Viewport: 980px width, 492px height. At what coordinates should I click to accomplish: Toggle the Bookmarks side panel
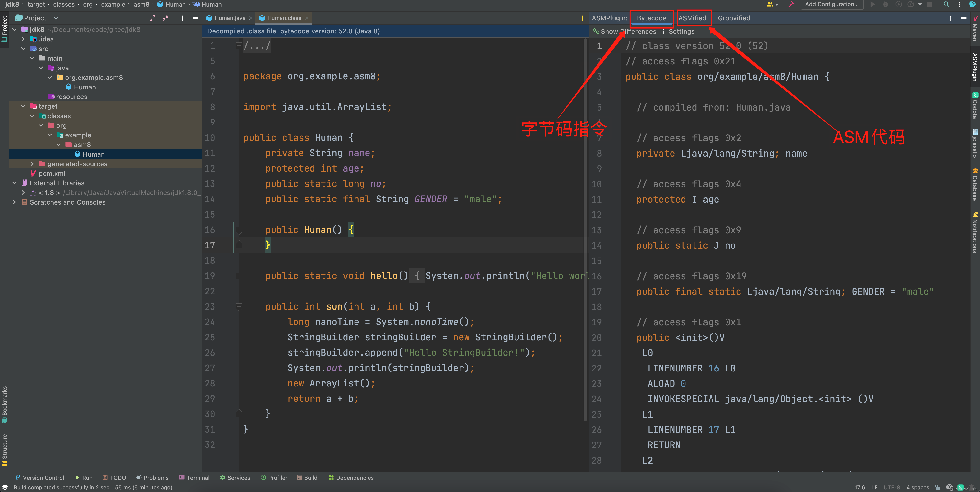(x=5, y=404)
